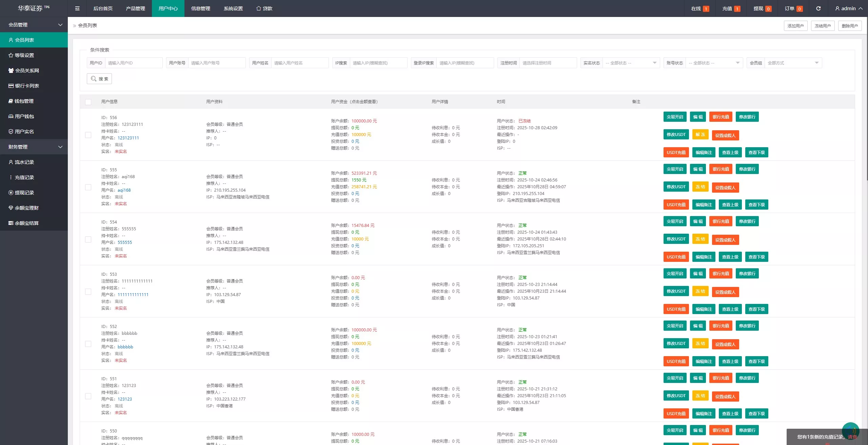Tick the checkbox for user ID 554
This screenshot has height=445, width=868.
[x=88, y=239]
